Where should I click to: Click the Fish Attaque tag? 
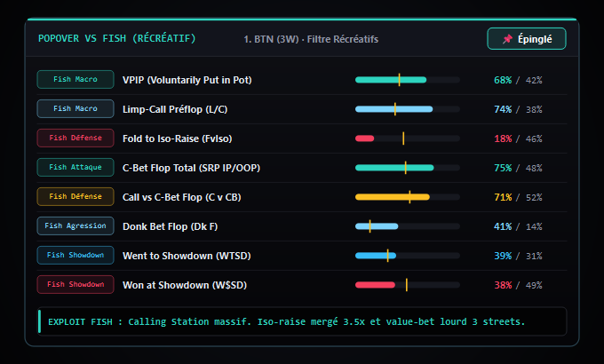point(75,167)
